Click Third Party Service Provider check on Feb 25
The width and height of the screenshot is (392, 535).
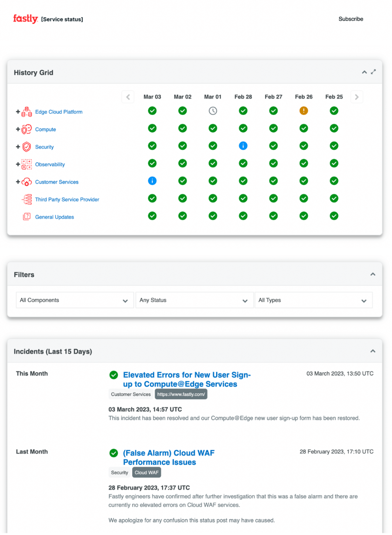[x=334, y=198]
